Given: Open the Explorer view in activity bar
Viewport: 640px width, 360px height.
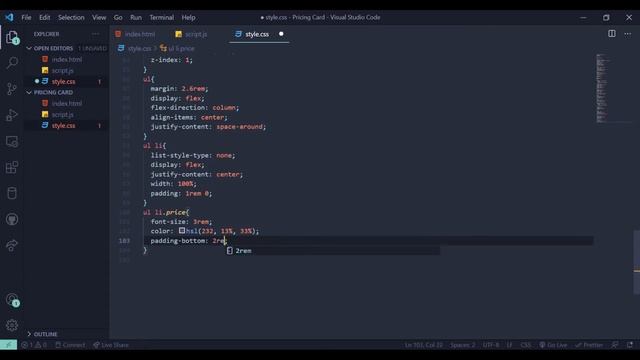Looking at the screenshot, I should pos(12,37).
